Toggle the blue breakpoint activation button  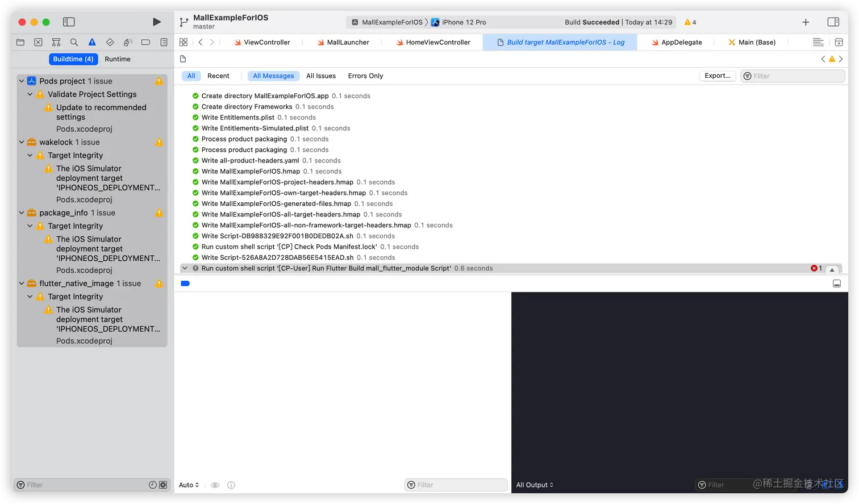click(185, 284)
